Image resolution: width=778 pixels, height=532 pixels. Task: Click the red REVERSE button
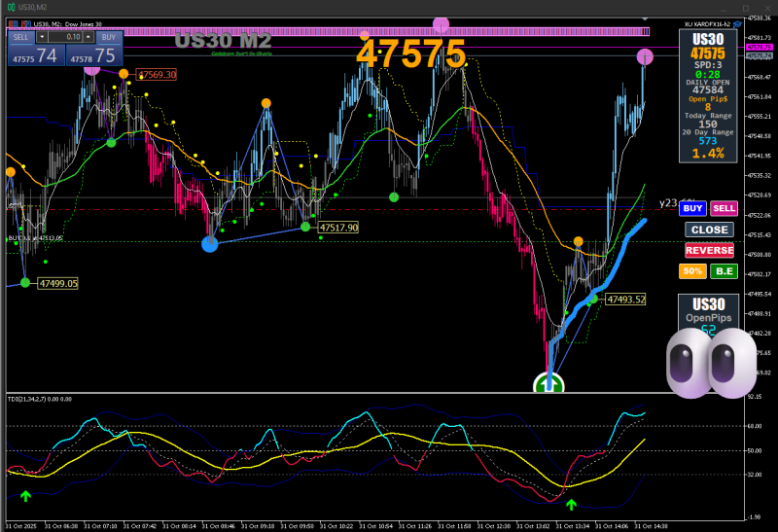pyautogui.click(x=710, y=250)
